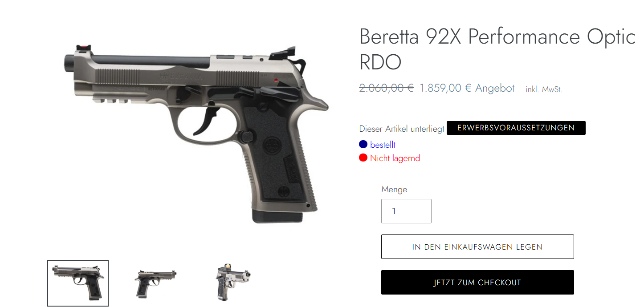Click the crossed-out original price 2.060,00 €
The height and width of the screenshot is (307, 644).
point(387,88)
